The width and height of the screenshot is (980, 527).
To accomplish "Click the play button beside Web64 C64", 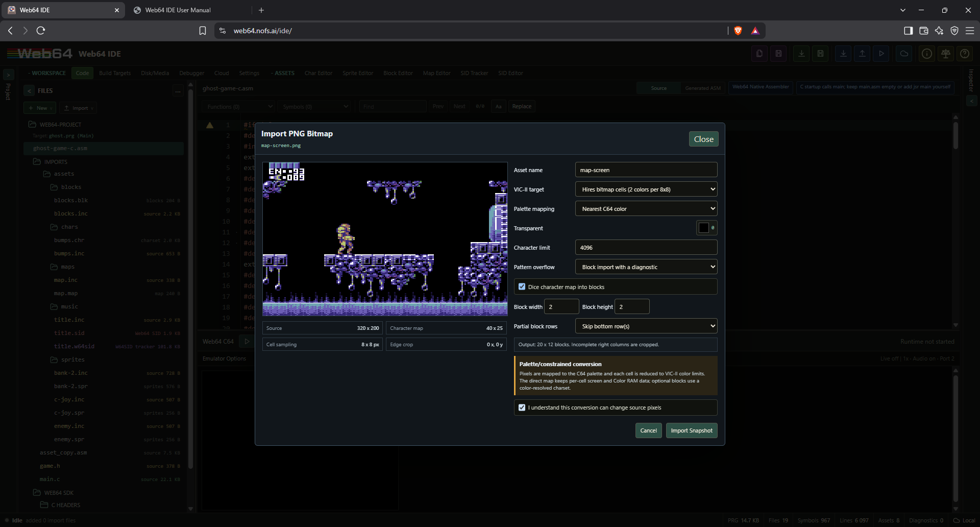I will pos(247,341).
